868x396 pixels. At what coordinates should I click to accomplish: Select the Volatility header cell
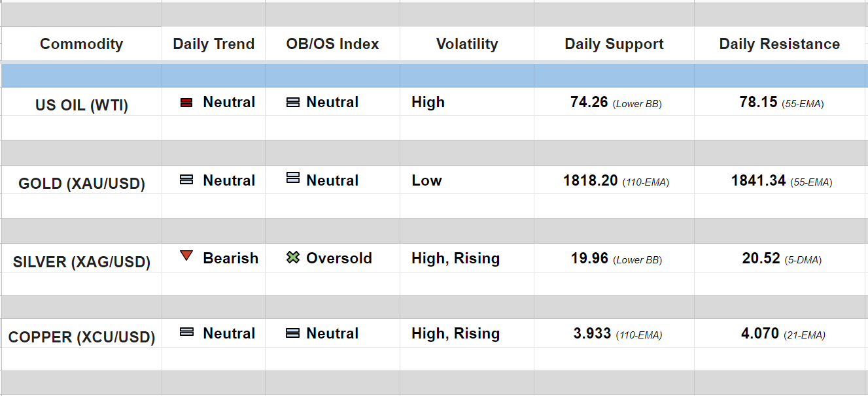click(466, 44)
